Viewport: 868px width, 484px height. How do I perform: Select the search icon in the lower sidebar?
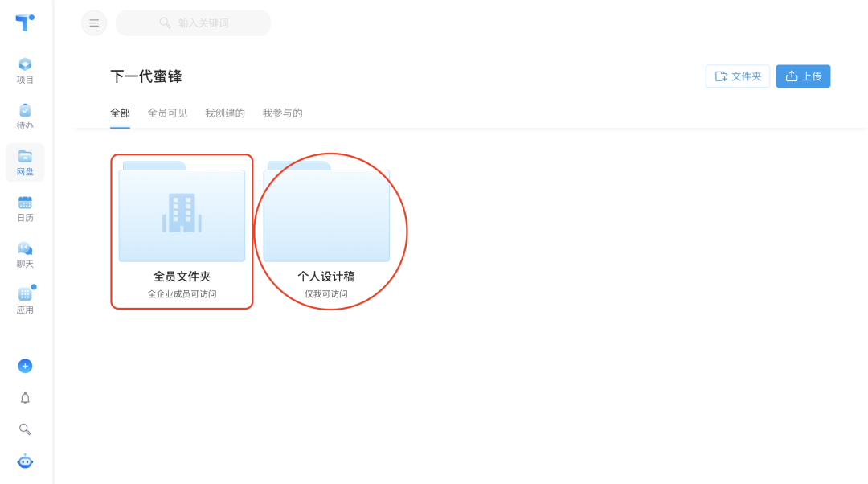pos(25,429)
